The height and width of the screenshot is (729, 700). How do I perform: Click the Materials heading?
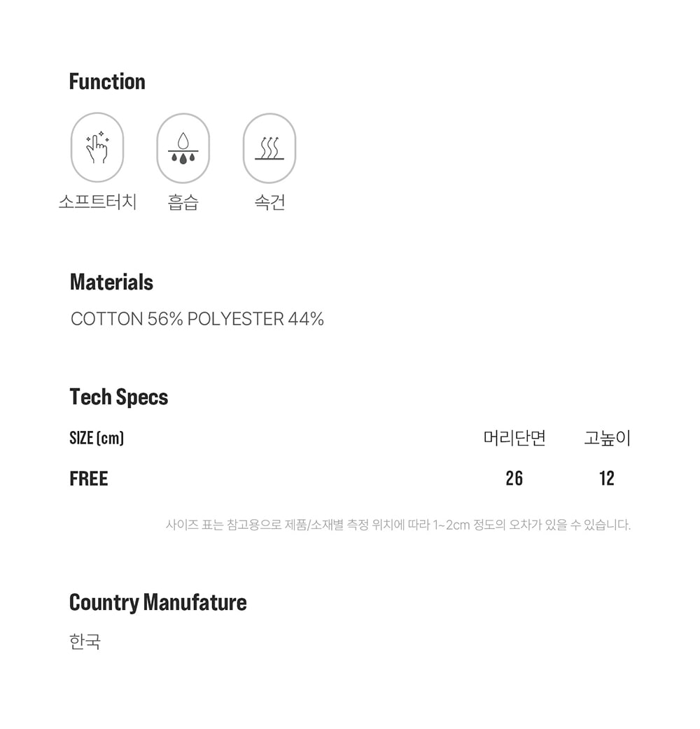point(111,283)
